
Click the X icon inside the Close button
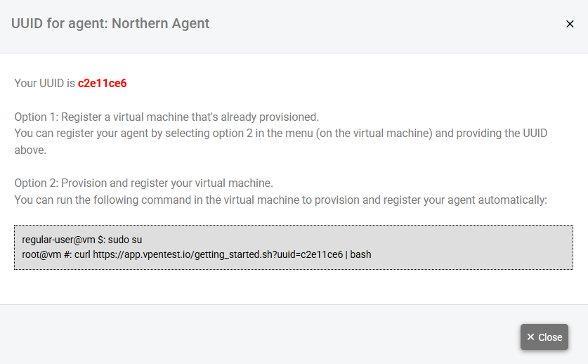coord(531,337)
